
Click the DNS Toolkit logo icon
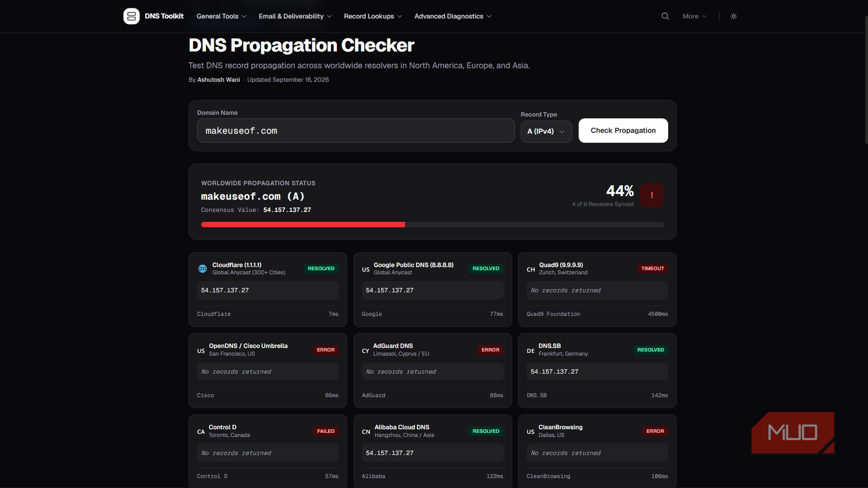point(132,16)
